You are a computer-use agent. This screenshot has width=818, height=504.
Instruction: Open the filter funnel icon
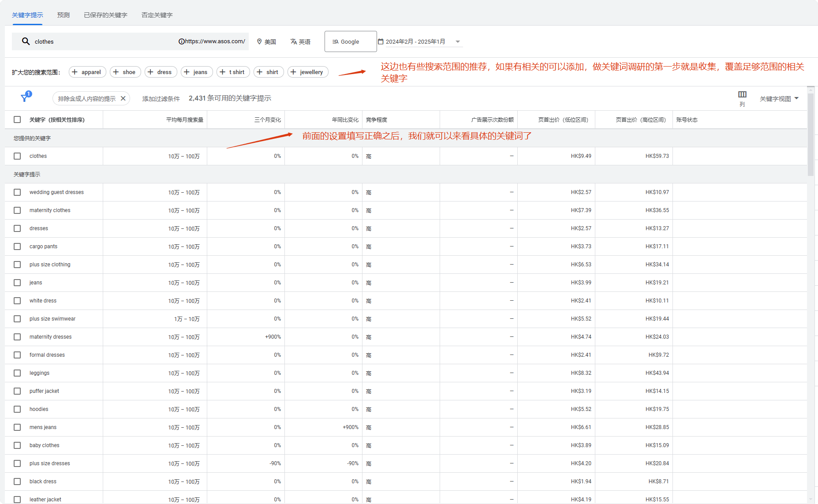pos(25,97)
